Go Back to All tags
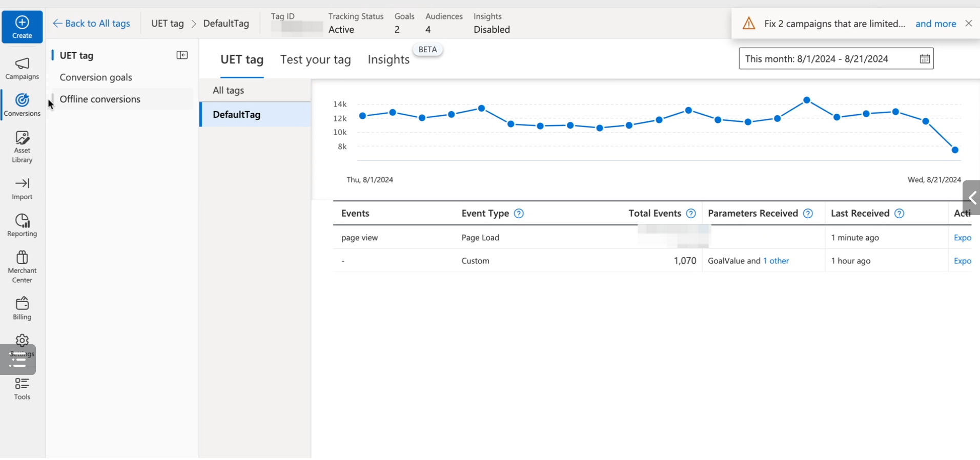Image resolution: width=980 pixels, height=460 pixels. [92, 24]
